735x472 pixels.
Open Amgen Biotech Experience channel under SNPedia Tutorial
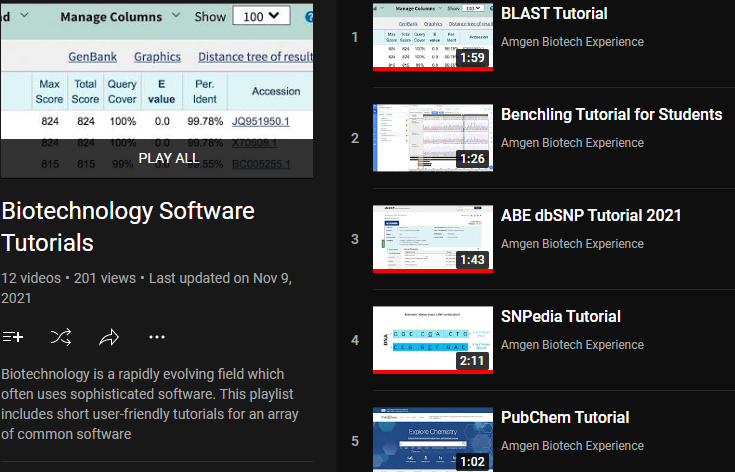572,345
